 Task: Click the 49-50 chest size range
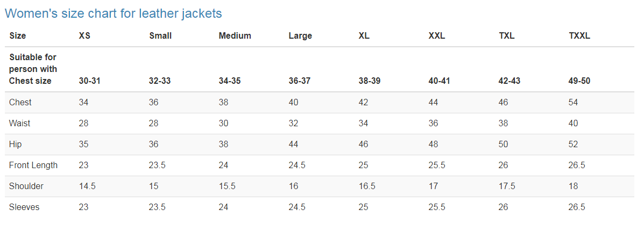(x=579, y=81)
